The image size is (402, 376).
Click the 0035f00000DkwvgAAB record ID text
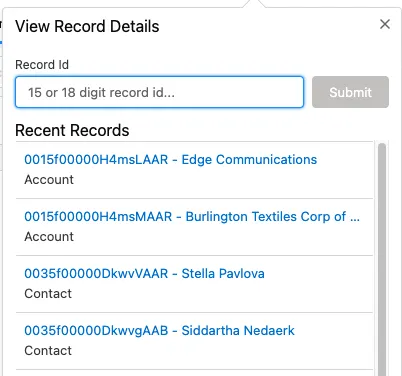(96, 331)
